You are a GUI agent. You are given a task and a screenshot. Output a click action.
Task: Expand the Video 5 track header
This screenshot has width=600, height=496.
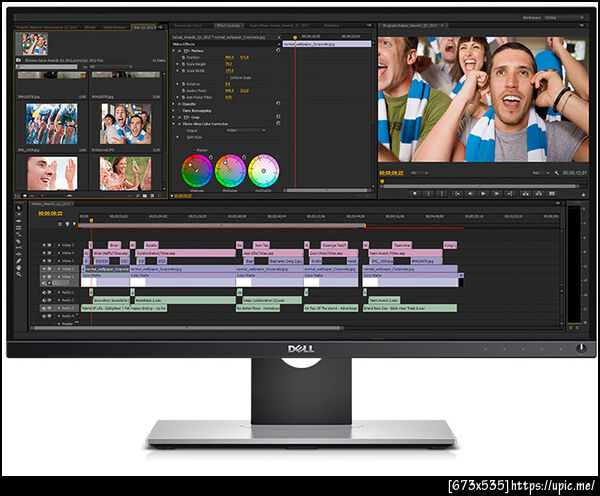click(x=59, y=245)
